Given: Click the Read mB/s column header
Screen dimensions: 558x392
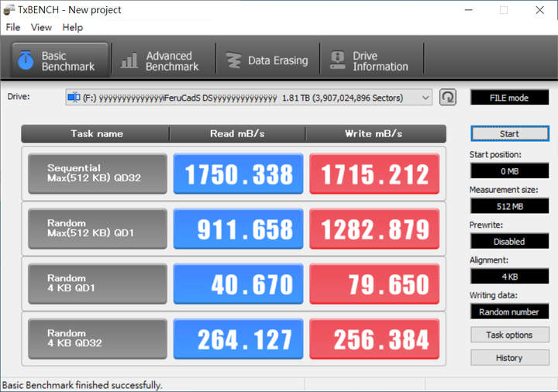Looking at the screenshot, I should [237, 134].
